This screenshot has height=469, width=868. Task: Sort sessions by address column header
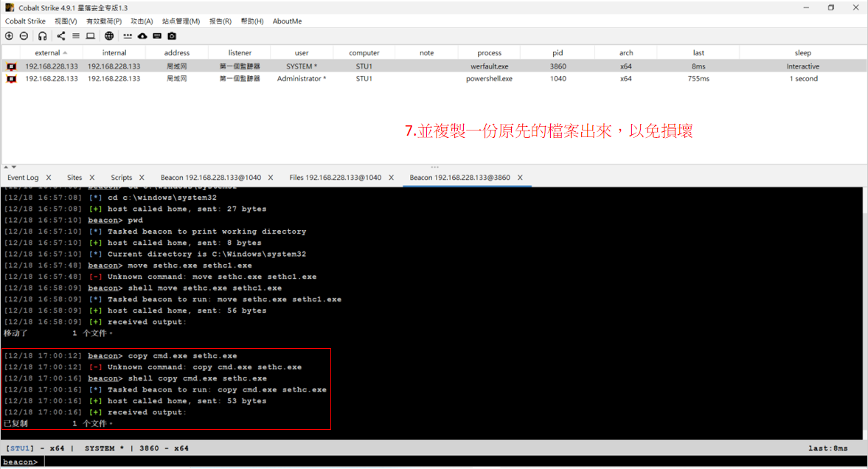[176, 53]
